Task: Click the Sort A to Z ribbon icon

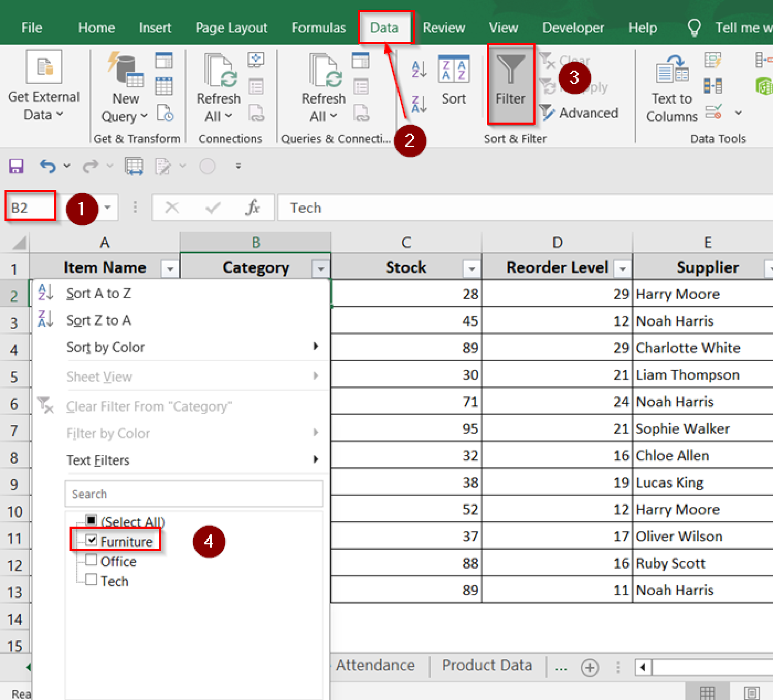Action: (418, 69)
